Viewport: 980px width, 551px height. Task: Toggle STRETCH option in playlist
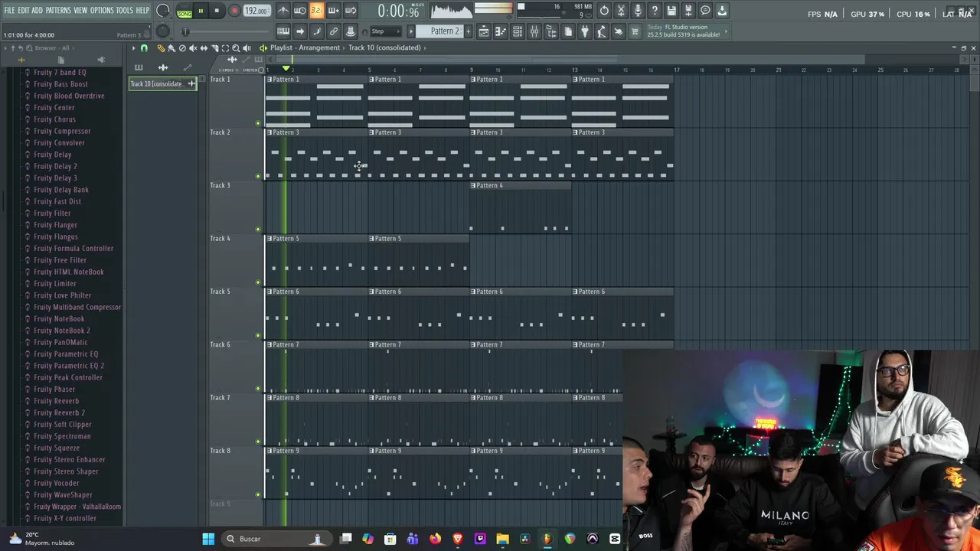tap(250, 70)
